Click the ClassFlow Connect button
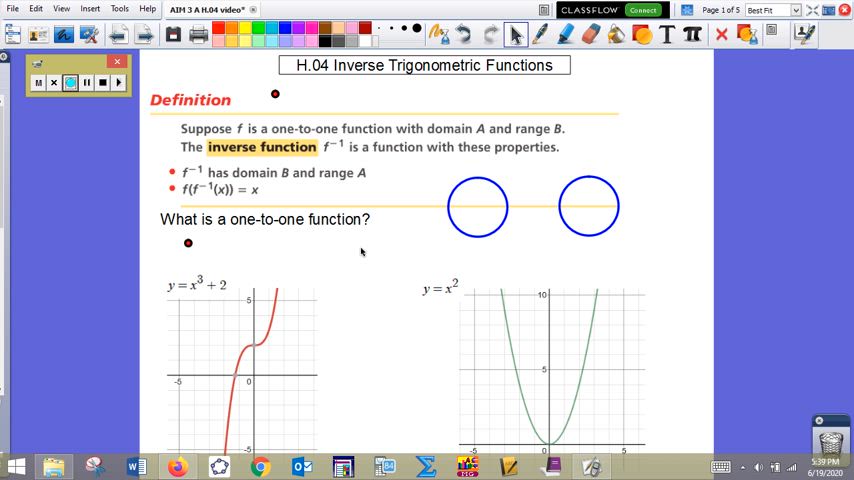Image resolution: width=854 pixels, height=480 pixels. (643, 10)
